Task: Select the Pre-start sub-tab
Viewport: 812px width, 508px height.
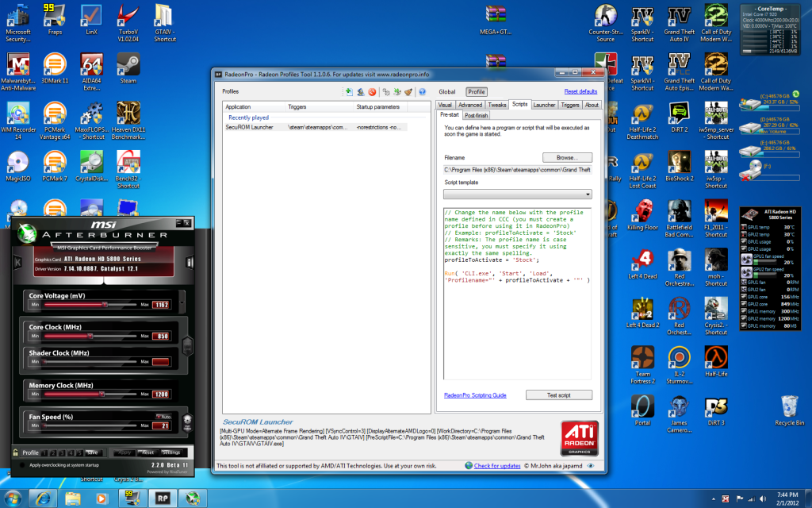Action: (x=449, y=114)
